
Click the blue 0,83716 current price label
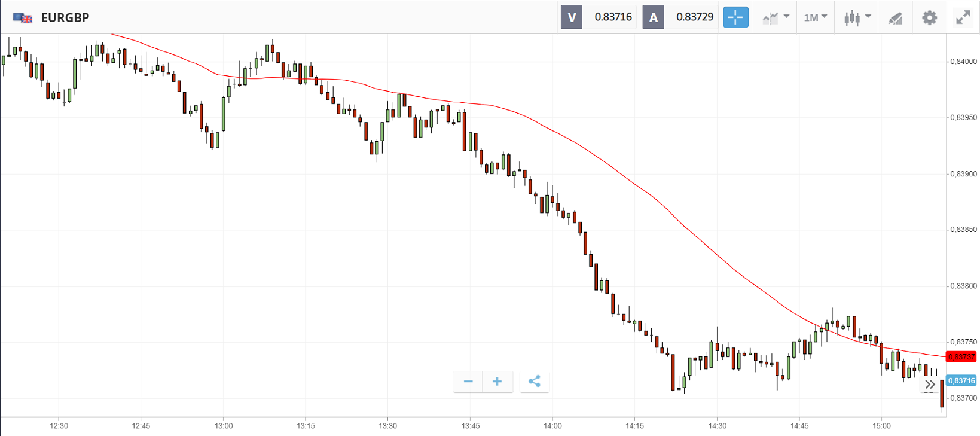click(x=961, y=380)
